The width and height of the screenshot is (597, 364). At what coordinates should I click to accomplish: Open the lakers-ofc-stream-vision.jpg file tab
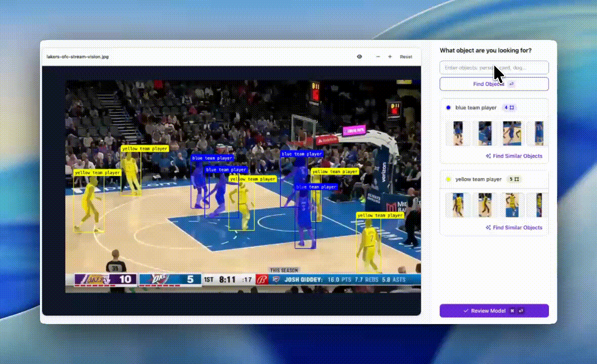click(x=79, y=57)
